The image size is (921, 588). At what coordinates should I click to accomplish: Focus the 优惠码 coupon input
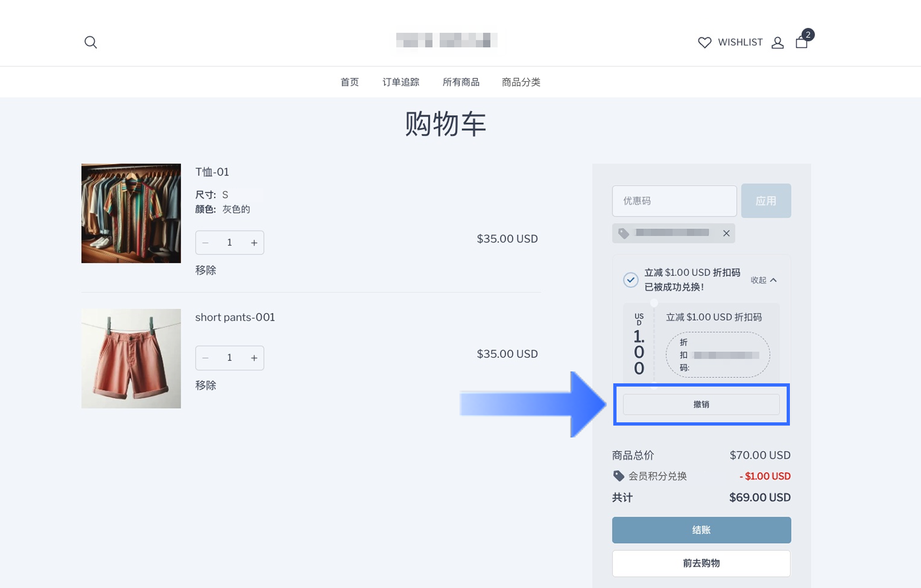pyautogui.click(x=674, y=201)
